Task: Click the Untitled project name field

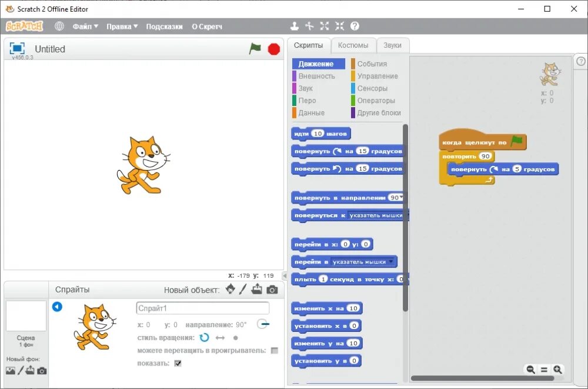Action: pyautogui.click(x=49, y=49)
